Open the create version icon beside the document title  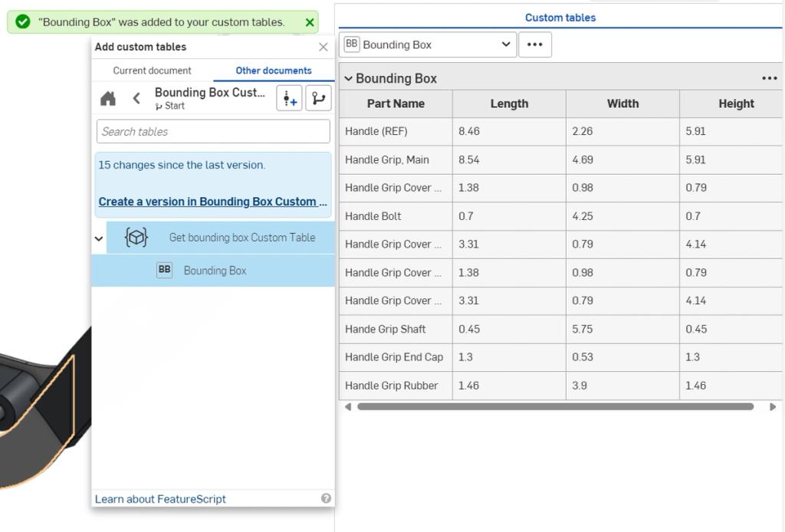(289, 97)
